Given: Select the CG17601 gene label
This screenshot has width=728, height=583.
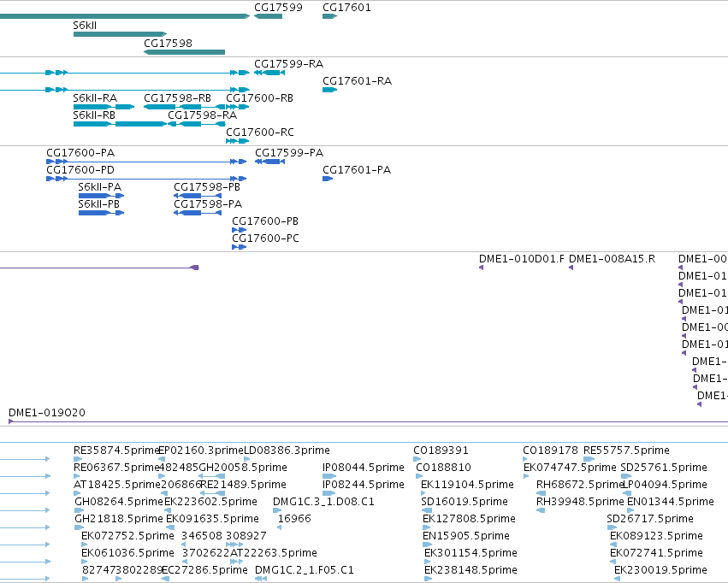Looking at the screenshot, I should 346,8.
